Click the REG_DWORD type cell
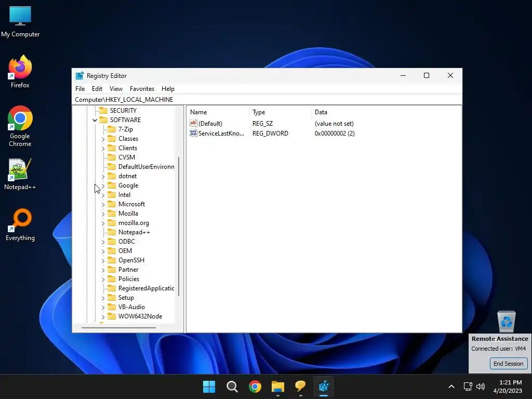The width and height of the screenshot is (532, 399). point(270,134)
